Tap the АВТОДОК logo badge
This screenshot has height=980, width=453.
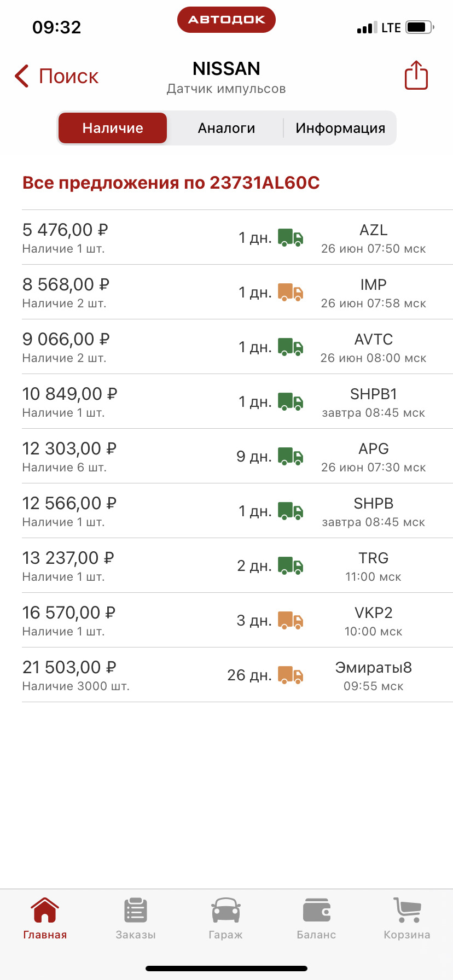226,20
